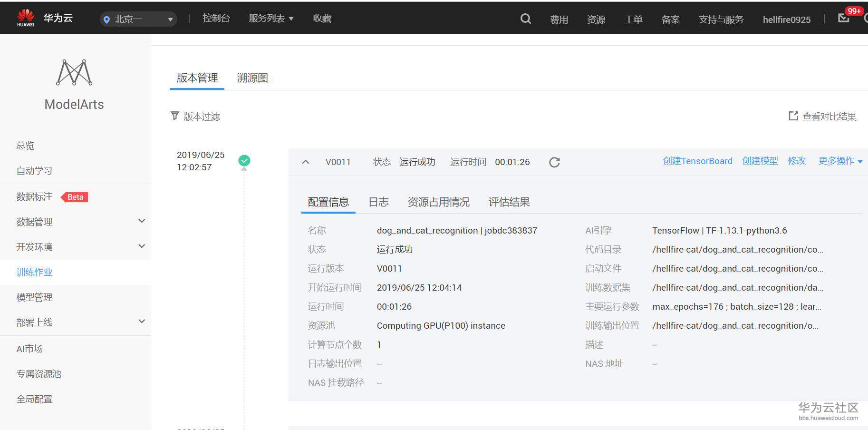The image size is (868, 430).
Task: Open 训练作业 in the sidebar
Action: pos(34,272)
